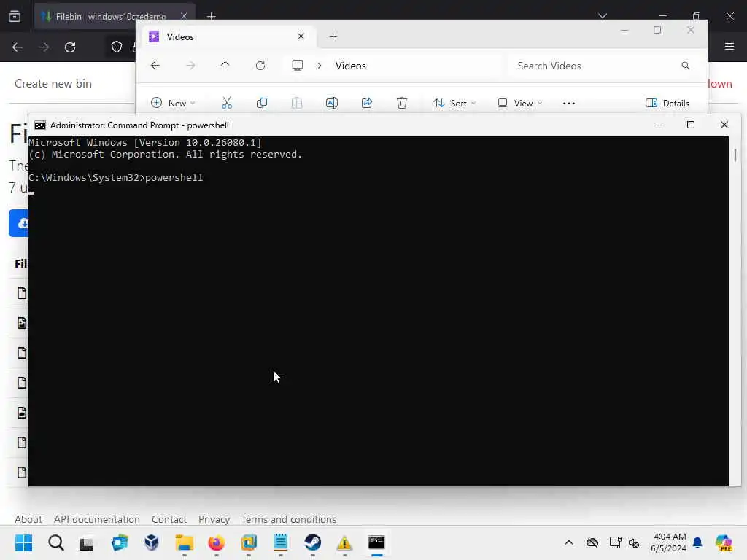
Task: Open VirtualBox from the taskbar
Action: [x=152, y=542]
